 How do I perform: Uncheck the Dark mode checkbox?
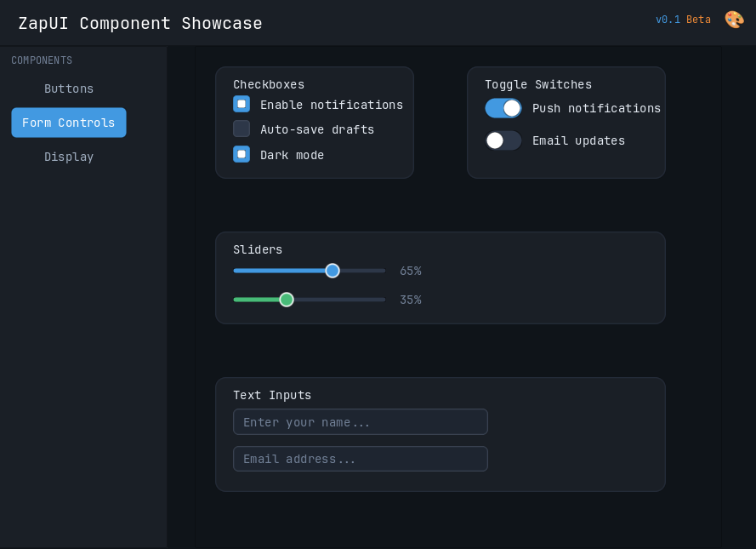(242, 154)
